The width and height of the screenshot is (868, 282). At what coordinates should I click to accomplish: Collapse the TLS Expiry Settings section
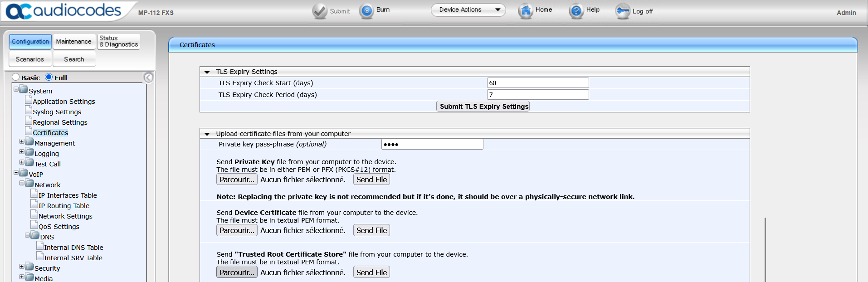click(x=207, y=72)
